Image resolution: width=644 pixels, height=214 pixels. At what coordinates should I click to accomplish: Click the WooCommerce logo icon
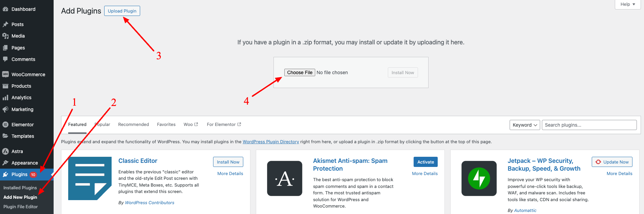5,74
